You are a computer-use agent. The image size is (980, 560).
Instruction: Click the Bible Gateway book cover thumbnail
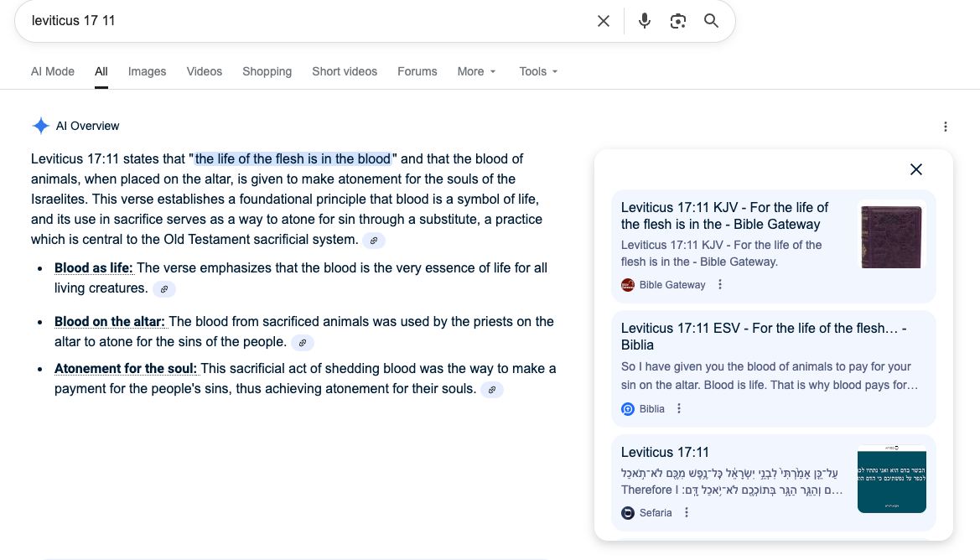(x=890, y=237)
